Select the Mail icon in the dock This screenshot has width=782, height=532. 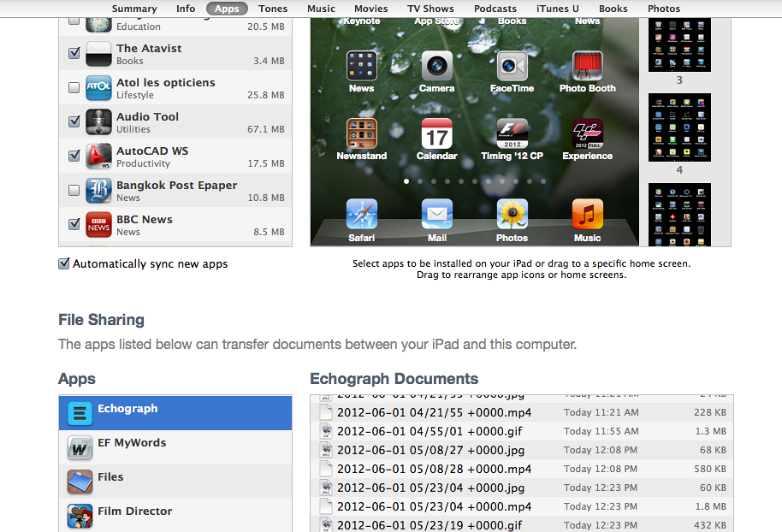pos(437,214)
